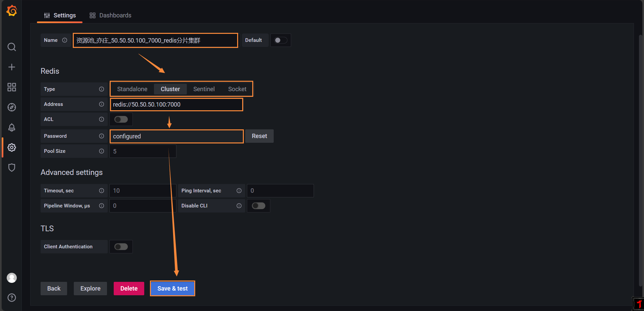The width and height of the screenshot is (644, 311).
Task: Open the Grafana home logo
Action: pyautogui.click(x=12, y=11)
